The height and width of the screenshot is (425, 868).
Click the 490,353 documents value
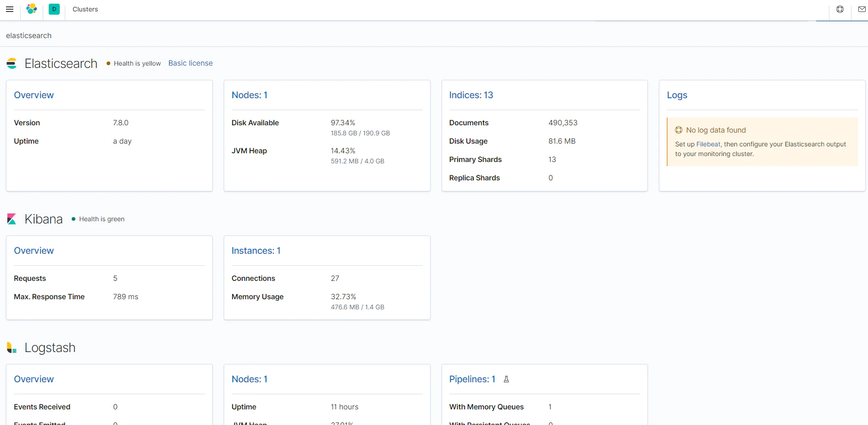(x=563, y=123)
